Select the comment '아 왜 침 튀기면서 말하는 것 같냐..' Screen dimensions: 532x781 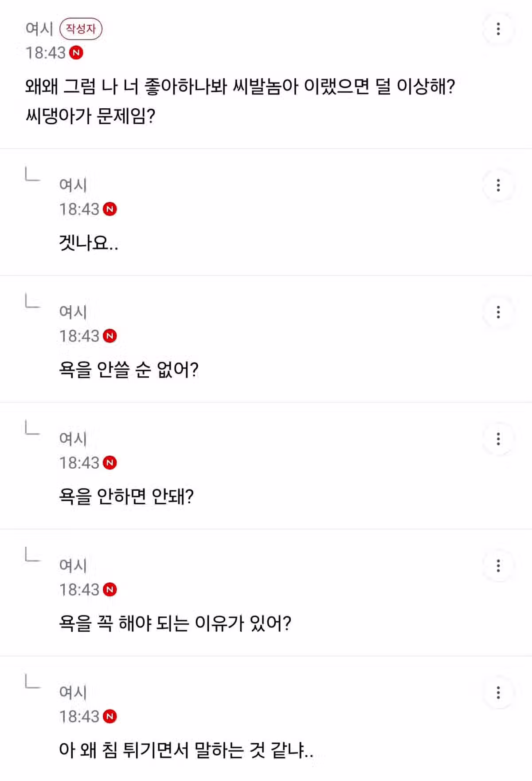187,749
